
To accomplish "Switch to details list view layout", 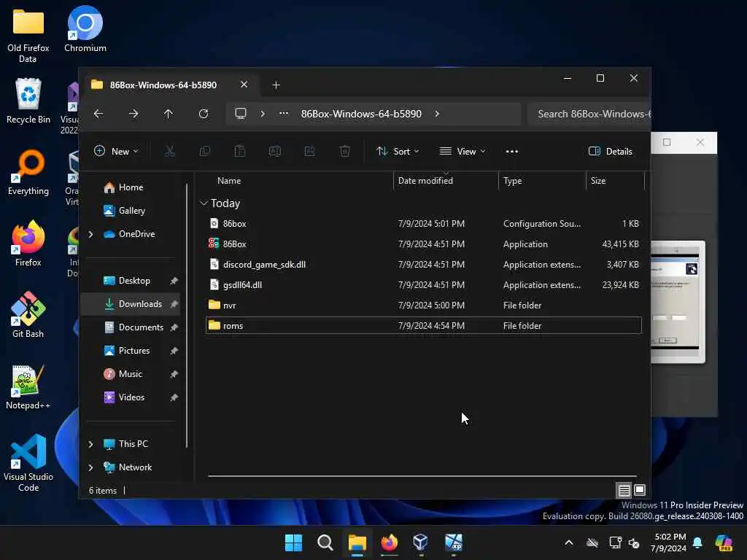I will point(624,490).
